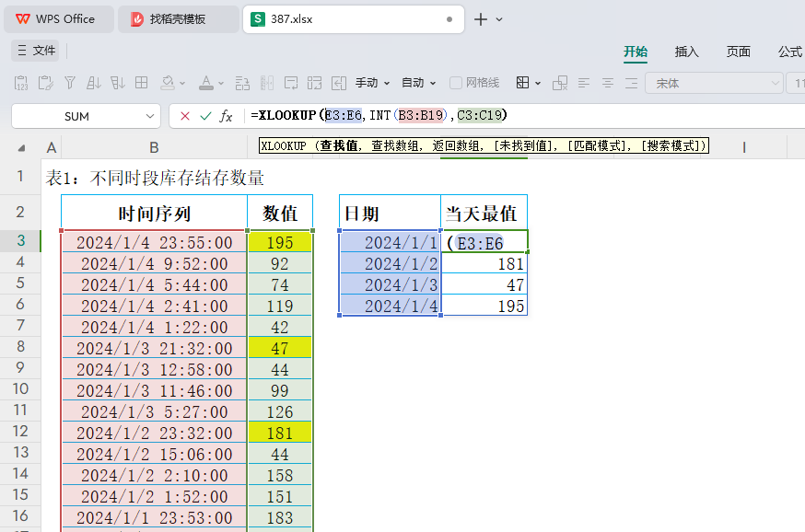Select column A header

click(x=51, y=148)
